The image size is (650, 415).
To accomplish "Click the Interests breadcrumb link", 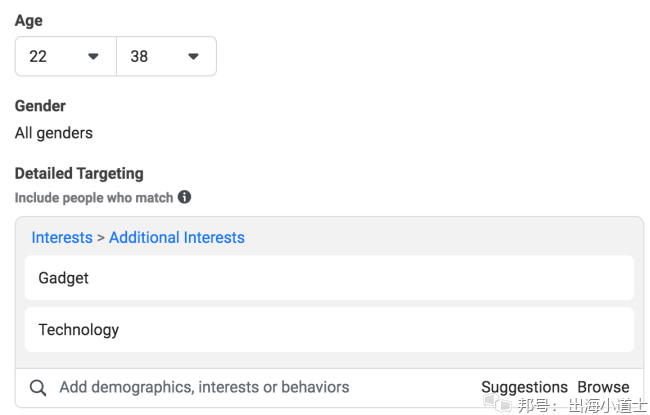I will point(62,238).
